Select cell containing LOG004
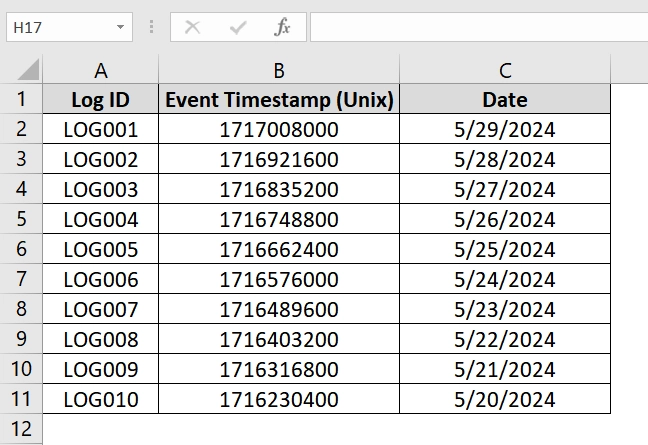Viewport: 648px width, 445px height. 100,219
